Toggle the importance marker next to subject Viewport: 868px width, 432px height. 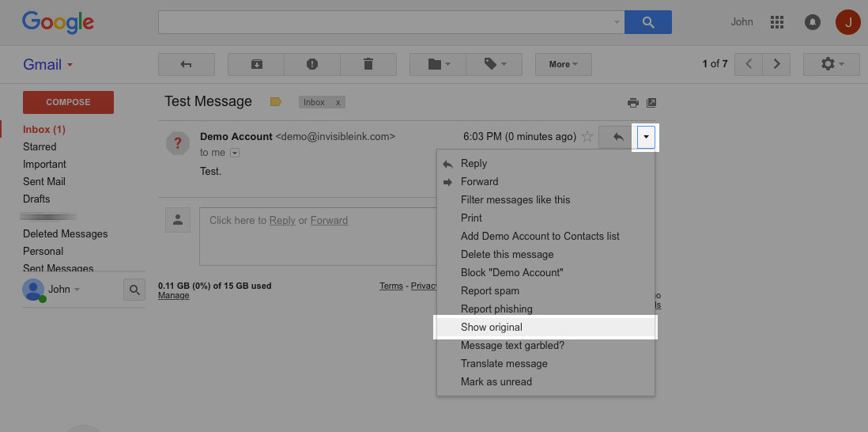(x=275, y=101)
